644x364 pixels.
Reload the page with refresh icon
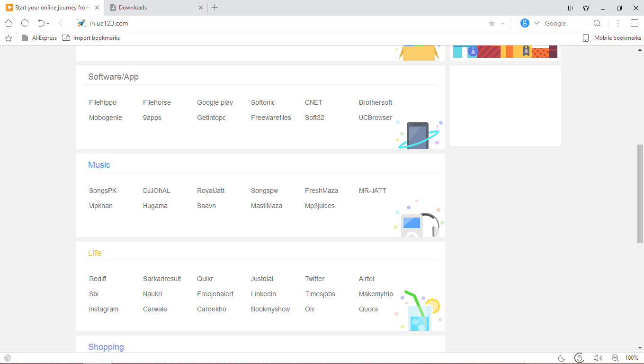(x=25, y=23)
